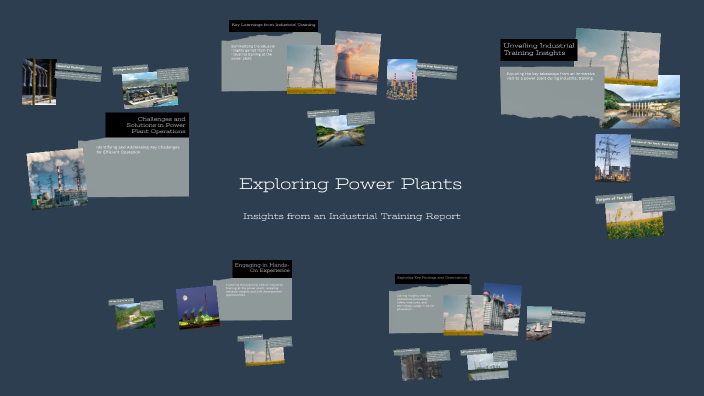Open the river canal photo below Key Learnings

click(x=340, y=131)
